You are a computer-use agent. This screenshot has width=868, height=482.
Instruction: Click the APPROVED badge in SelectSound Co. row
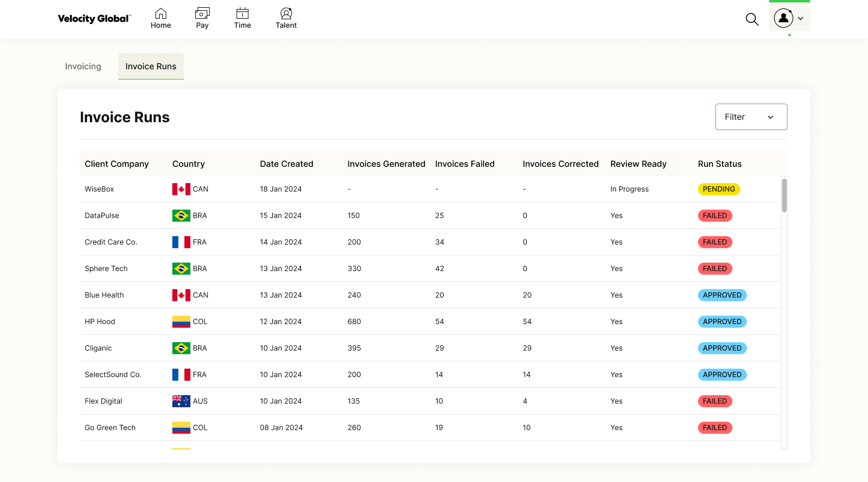(722, 375)
